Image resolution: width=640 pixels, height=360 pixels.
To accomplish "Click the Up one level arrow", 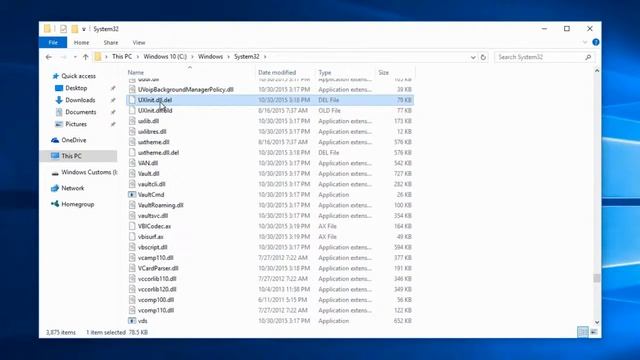I will pos(85,57).
